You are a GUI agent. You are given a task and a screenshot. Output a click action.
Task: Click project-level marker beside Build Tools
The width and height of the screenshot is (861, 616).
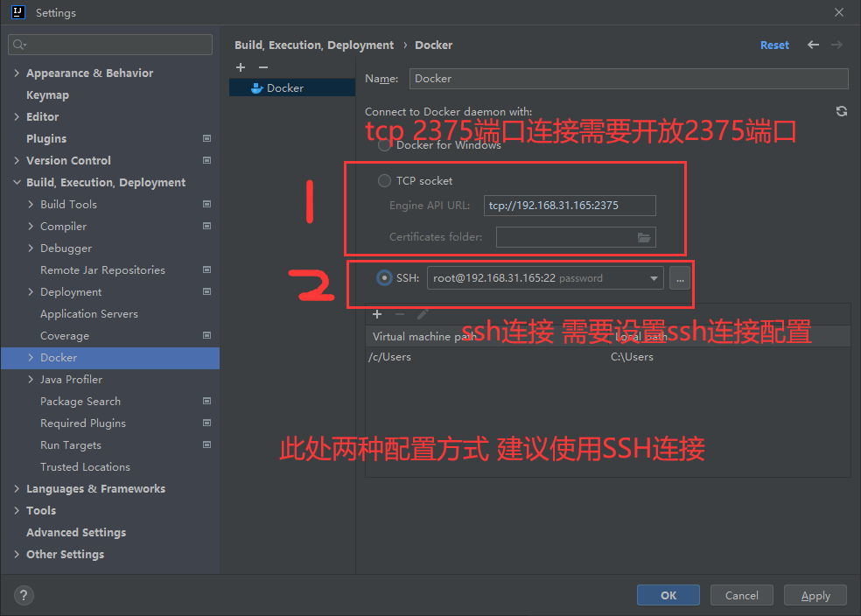click(x=207, y=204)
